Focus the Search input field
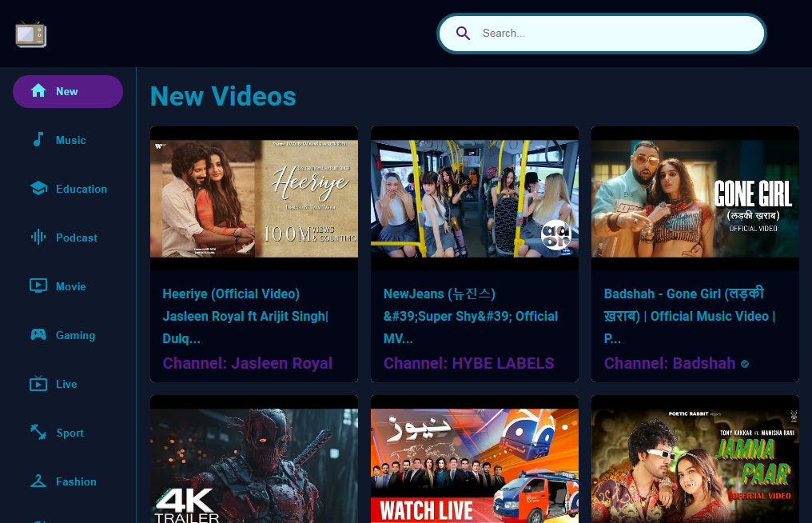Screen dimensions: 812x523 601,33
